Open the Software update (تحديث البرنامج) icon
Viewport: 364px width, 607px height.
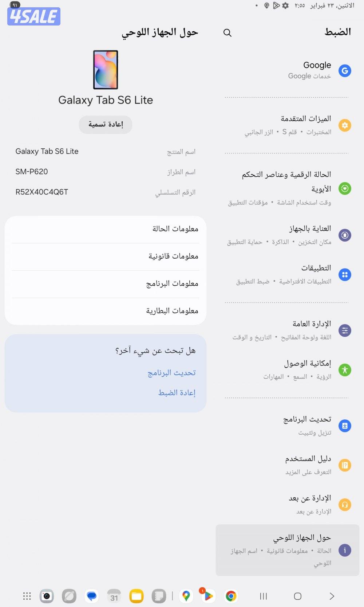click(344, 426)
